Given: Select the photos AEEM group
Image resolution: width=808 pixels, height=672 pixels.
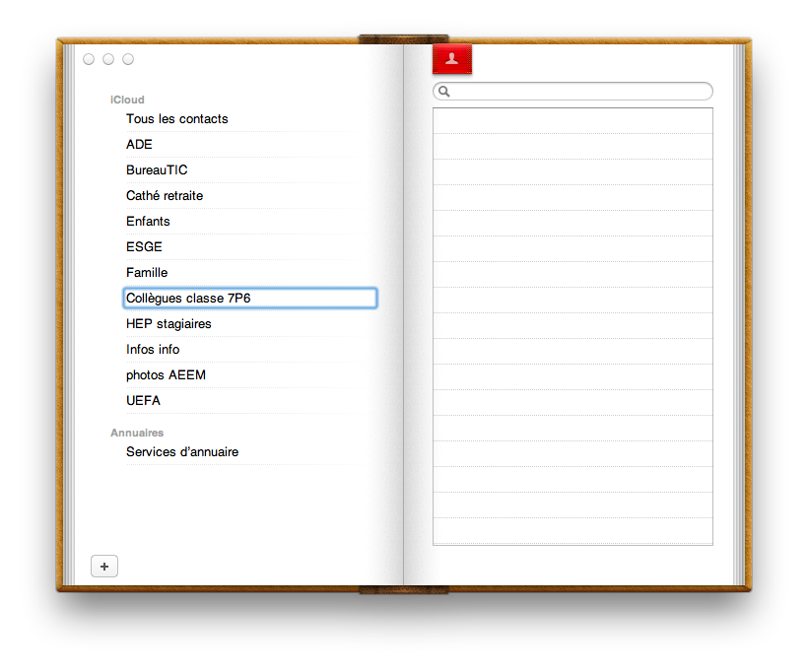Looking at the screenshot, I should [x=166, y=375].
